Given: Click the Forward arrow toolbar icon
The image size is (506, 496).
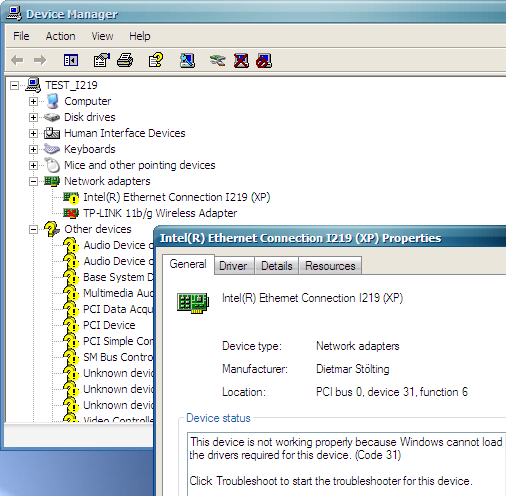Looking at the screenshot, I should (x=40, y=61).
